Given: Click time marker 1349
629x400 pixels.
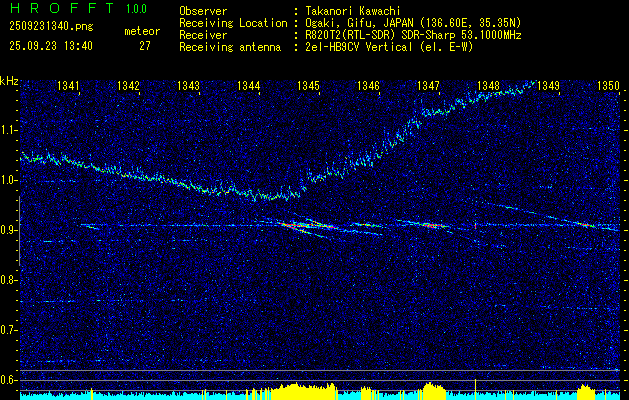Looking at the screenshot, I should click(x=548, y=86).
